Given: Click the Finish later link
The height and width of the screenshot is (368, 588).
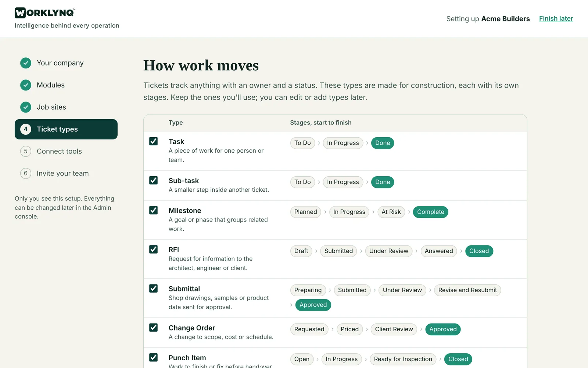Looking at the screenshot, I should (x=556, y=19).
